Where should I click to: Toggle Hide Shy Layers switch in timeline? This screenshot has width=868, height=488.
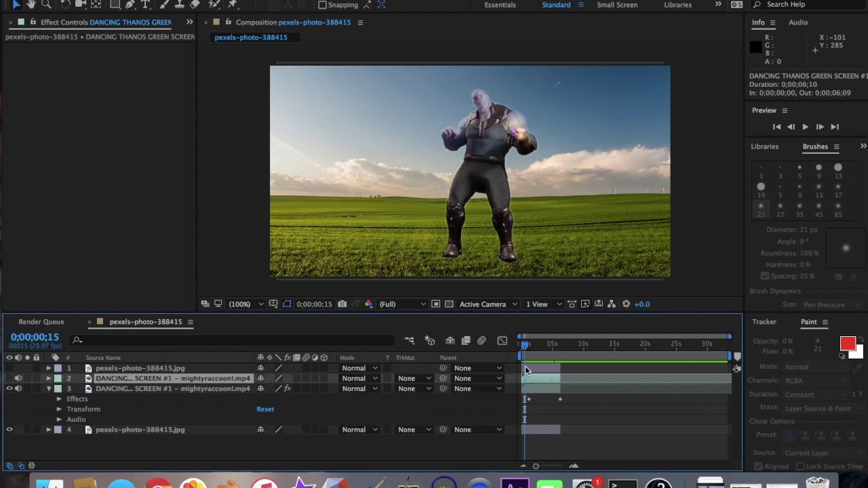(450, 340)
